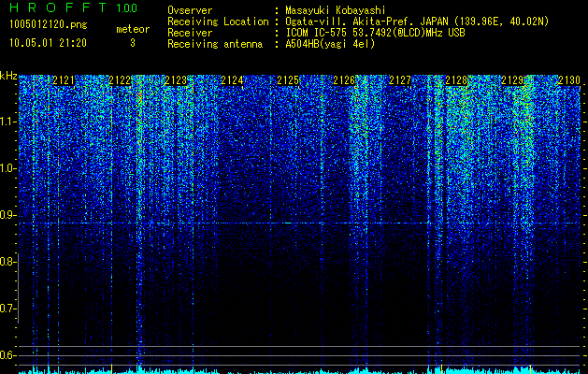This screenshot has height=374, width=588.
Task: Click receiver text ICOM IC-575 53.7492 MHz
Action: 375,33
